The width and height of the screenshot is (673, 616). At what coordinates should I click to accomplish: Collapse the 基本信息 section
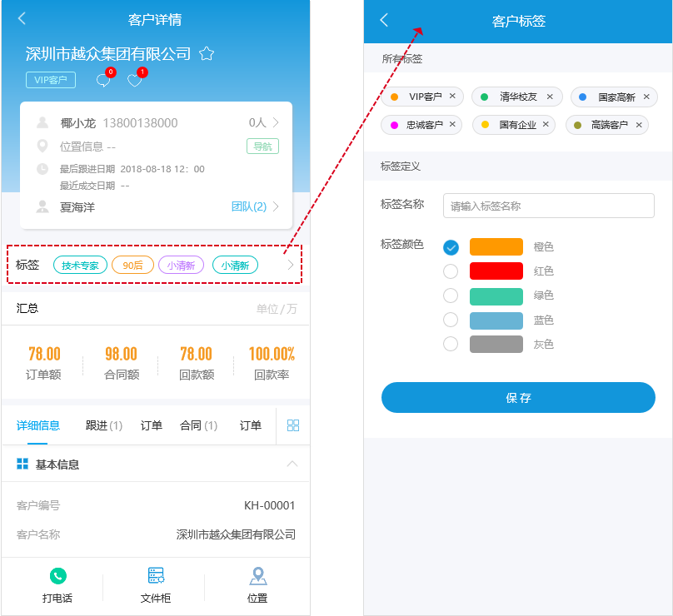pos(292,464)
